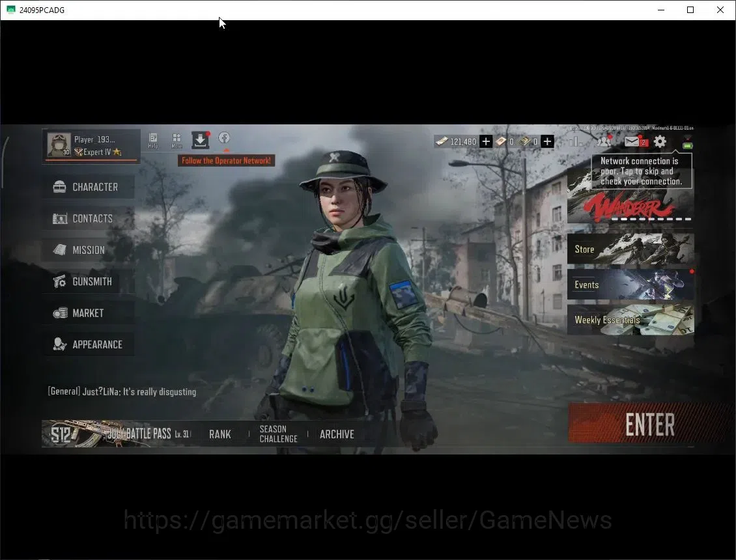This screenshot has width=736, height=560.
Task: Open the GUNSMITH menu
Action: pyautogui.click(x=88, y=282)
